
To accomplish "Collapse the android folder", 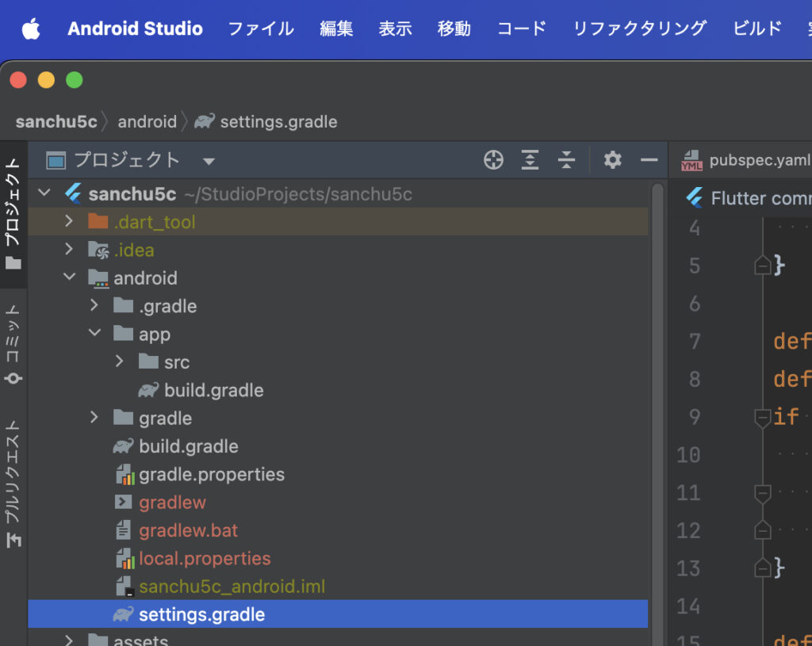I will coord(69,278).
